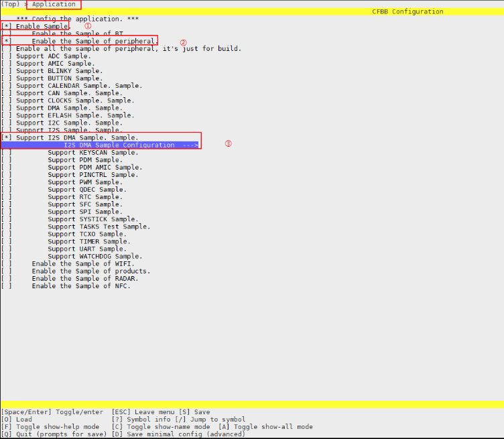Select Application in the breadcrumb path
This screenshot has height=439, width=504.
point(54,5)
